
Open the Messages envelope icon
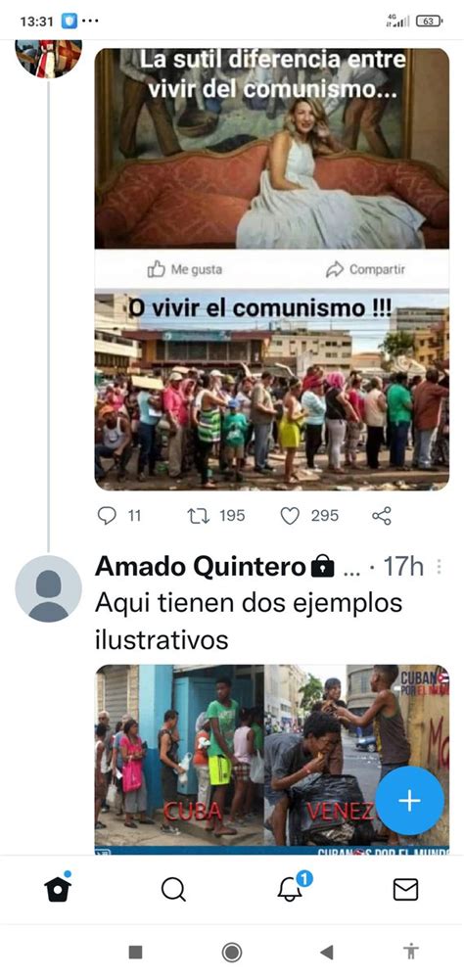(x=405, y=889)
